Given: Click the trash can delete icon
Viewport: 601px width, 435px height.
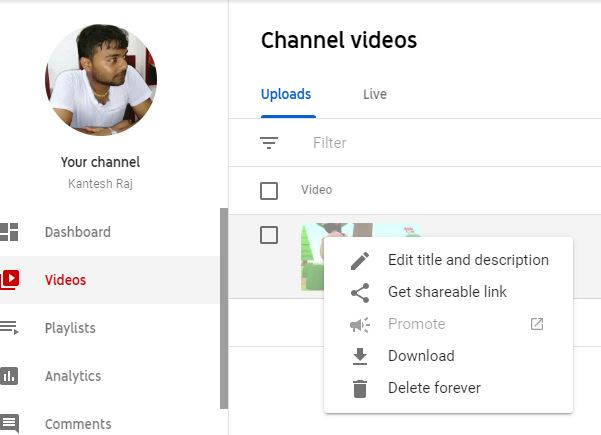Looking at the screenshot, I should tap(360, 388).
